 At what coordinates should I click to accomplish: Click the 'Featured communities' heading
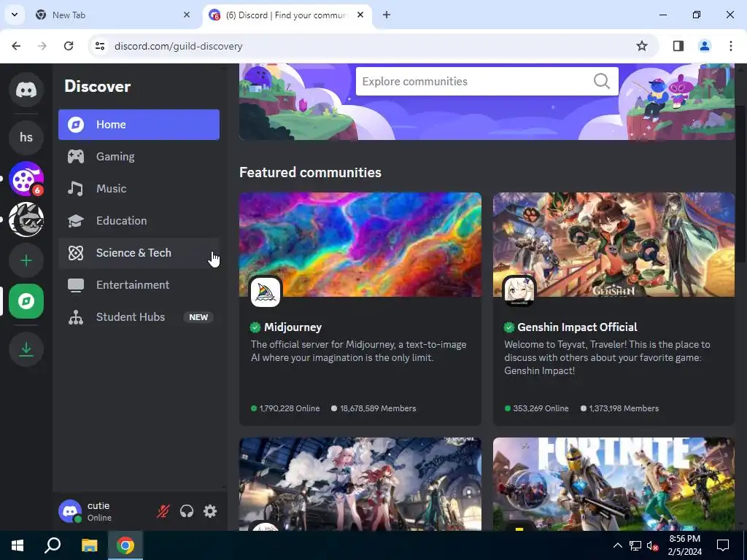click(310, 172)
